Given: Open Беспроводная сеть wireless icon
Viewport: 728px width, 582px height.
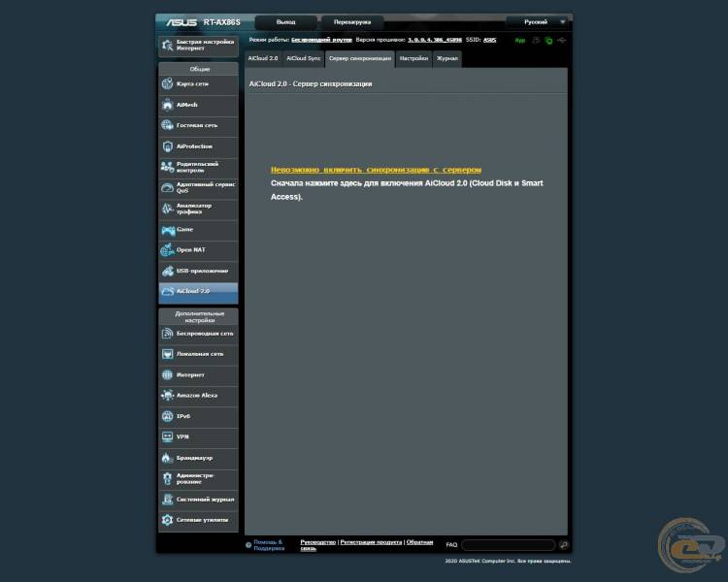Looking at the screenshot, I should click(x=167, y=334).
